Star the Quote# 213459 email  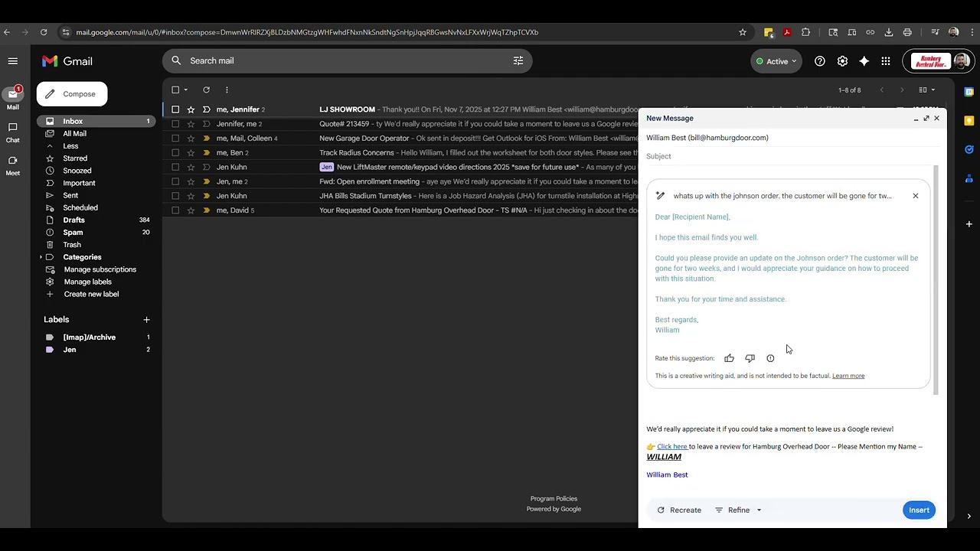click(191, 124)
